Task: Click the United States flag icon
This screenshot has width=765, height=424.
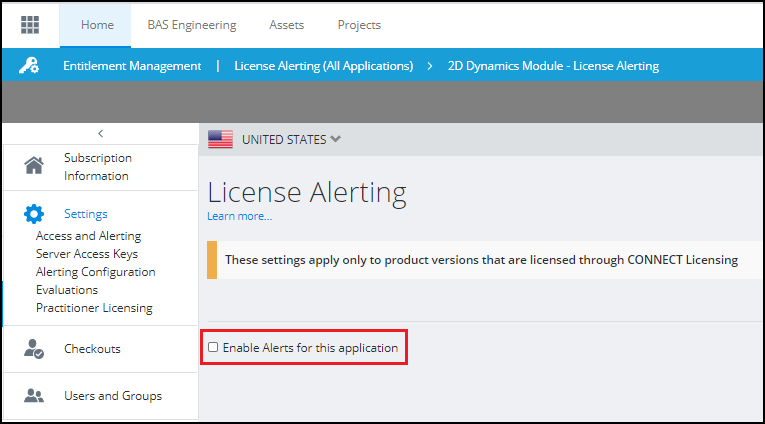Action: coord(220,139)
